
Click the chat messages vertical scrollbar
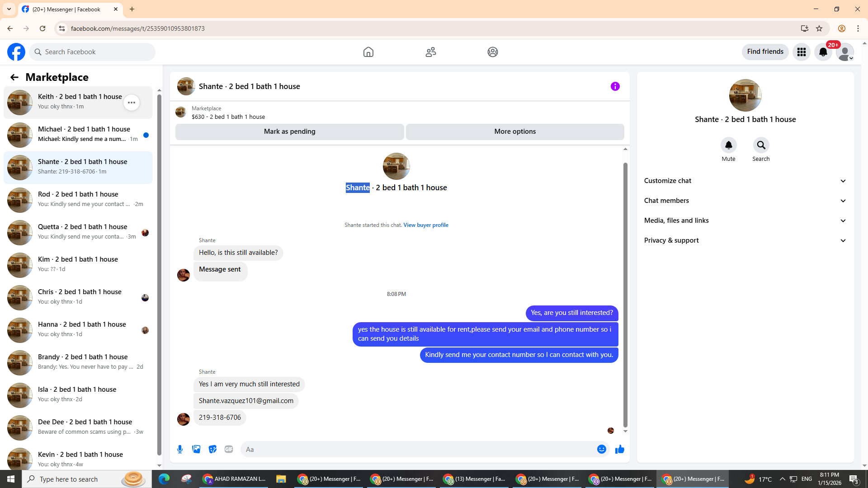[625, 294]
